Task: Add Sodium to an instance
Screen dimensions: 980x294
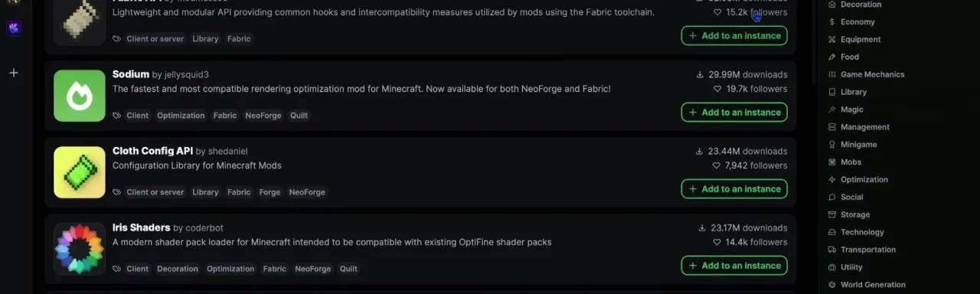Action: tap(734, 112)
